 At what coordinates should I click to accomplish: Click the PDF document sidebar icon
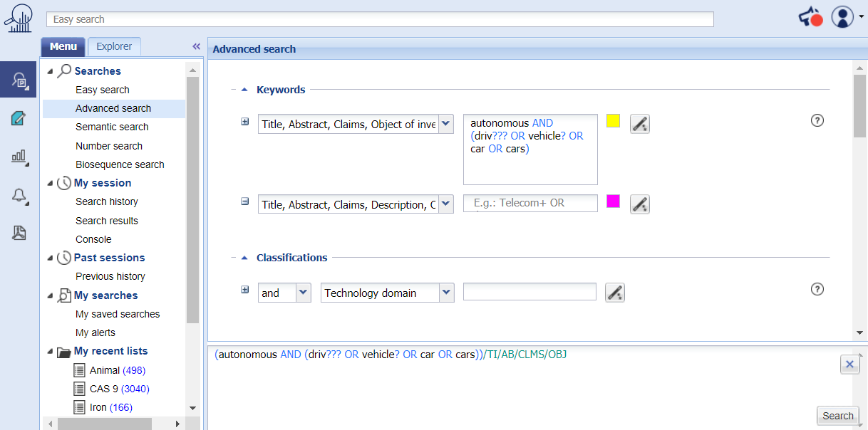click(x=19, y=233)
